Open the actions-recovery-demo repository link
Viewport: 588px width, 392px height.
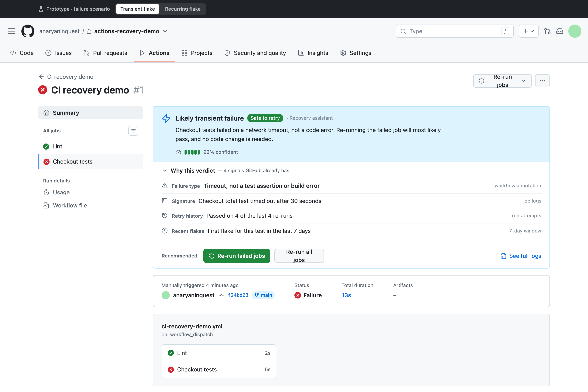[127, 31]
